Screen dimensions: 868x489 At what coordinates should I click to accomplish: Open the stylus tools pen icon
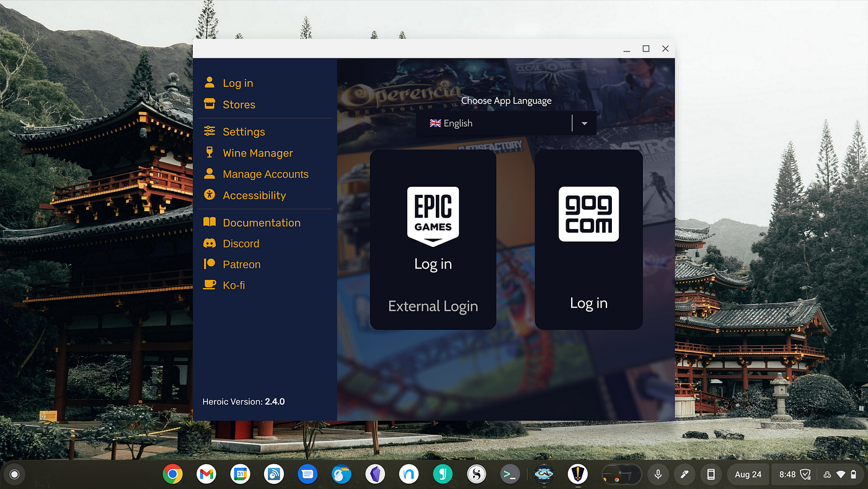[684, 474]
